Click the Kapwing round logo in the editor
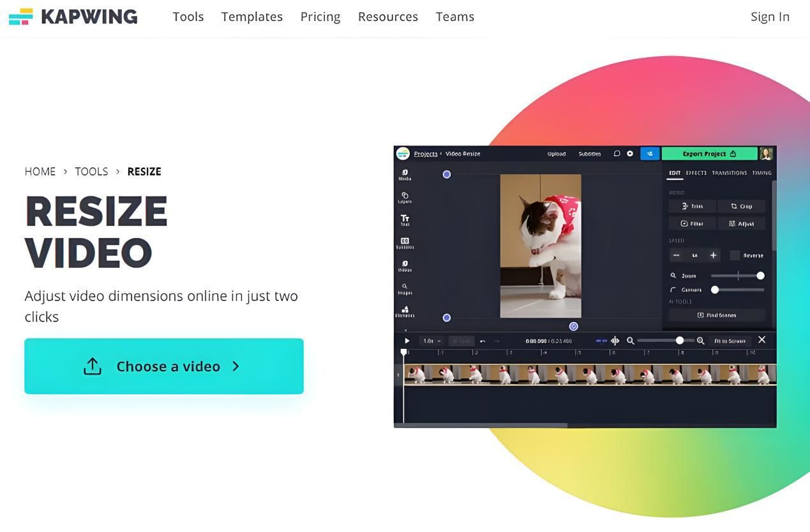Viewport: 810px width, 532px height. point(403,154)
